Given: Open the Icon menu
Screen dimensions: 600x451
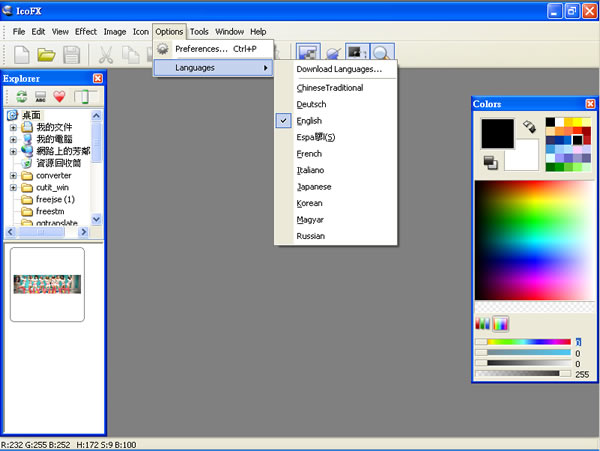Looking at the screenshot, I should [141, 32].
